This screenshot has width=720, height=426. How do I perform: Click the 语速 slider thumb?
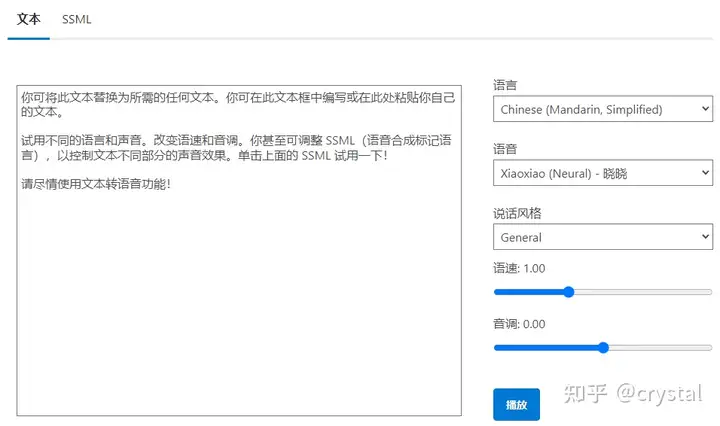(568, 292)
